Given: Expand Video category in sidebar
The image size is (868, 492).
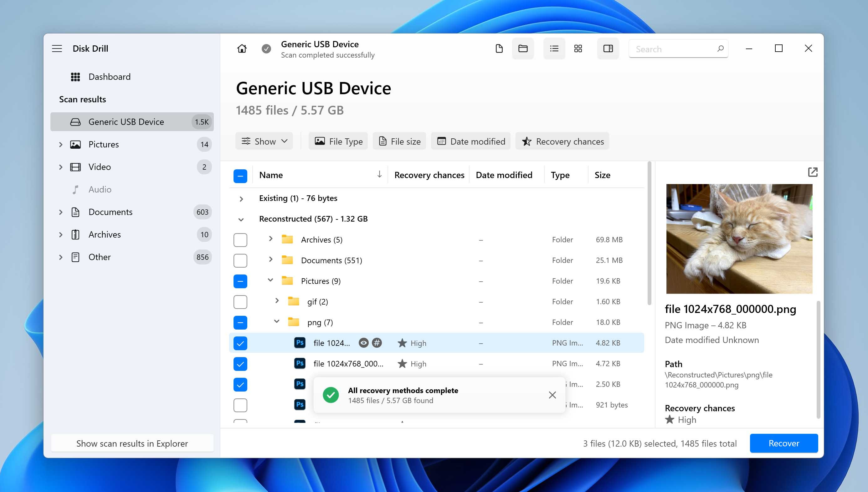Looking at the screenshot, I should click(x=61, y=167).
